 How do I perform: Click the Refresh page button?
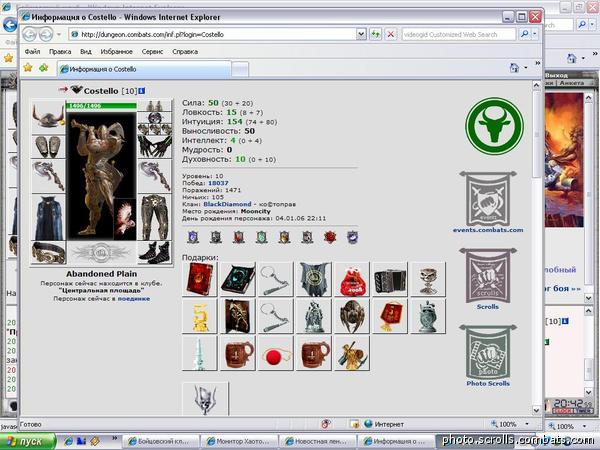click(x=375, y=34)
